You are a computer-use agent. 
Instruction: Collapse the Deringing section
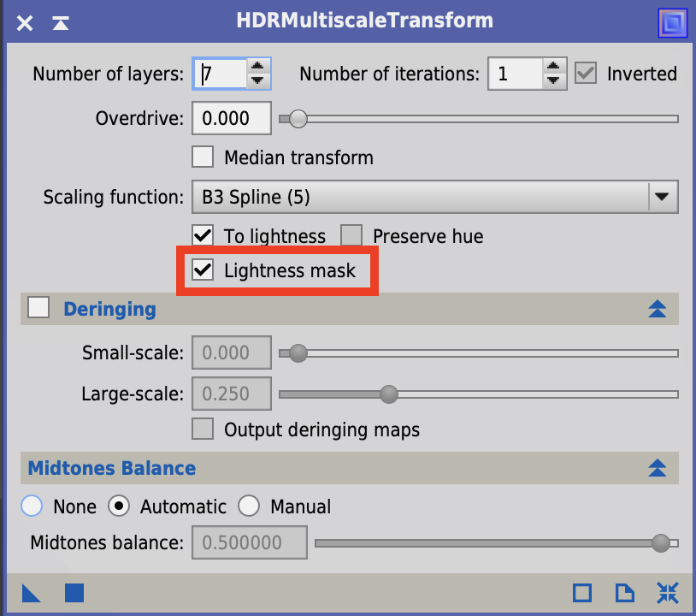coord(657,309)
